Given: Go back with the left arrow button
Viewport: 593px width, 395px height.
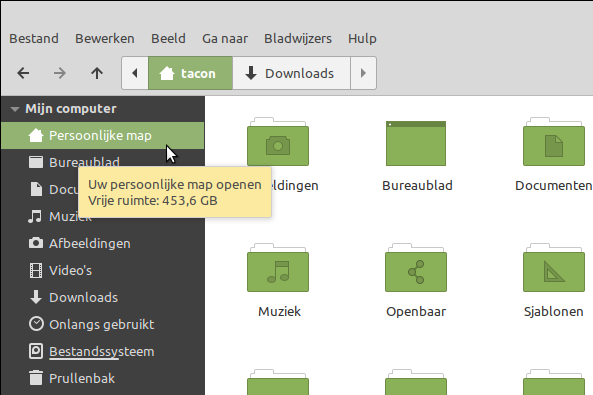Looking at the screenshot, I should [x=23, y=73].
